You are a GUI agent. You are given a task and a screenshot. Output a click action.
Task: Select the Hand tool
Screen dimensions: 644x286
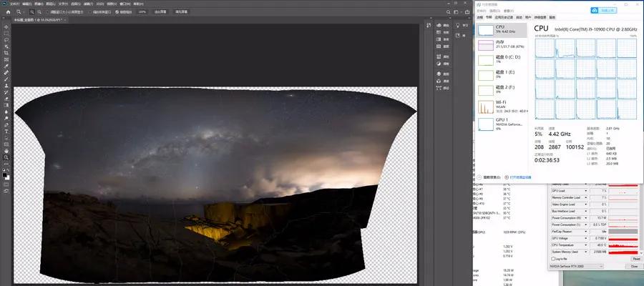coord(6,151)
